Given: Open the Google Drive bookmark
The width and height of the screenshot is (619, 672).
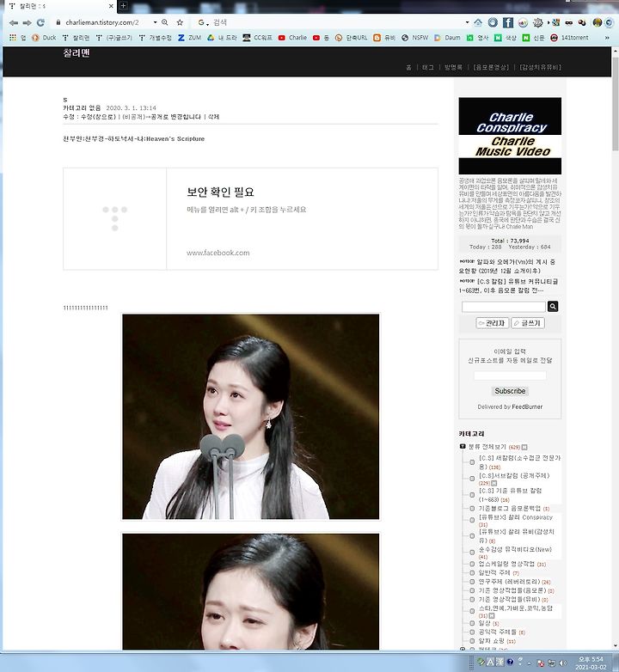Looking at the screenshot, I should 222,38.
